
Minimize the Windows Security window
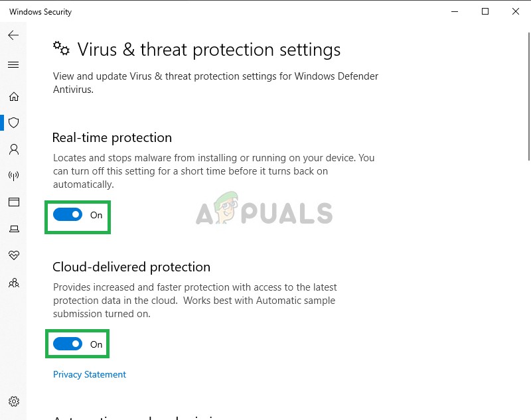pyautogui.click(x=455, y=12)
